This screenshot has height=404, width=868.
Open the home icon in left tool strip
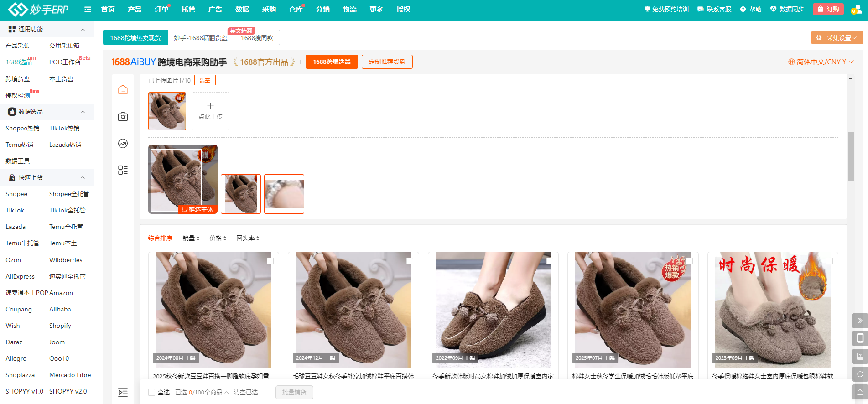pyautogui.click(x=123, y=90)
